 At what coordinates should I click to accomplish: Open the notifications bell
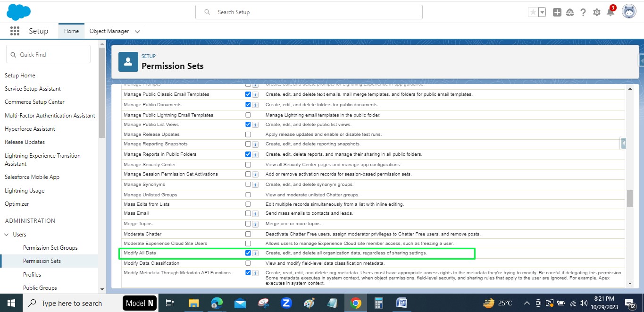click(611, 12)
